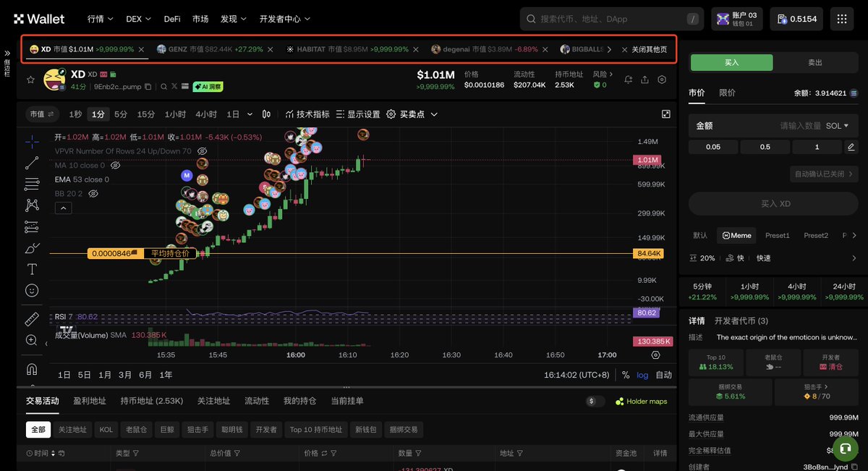Toggle percent scale on chart
The height and width of the screenshot is (471, 868).
coord(626,375)
